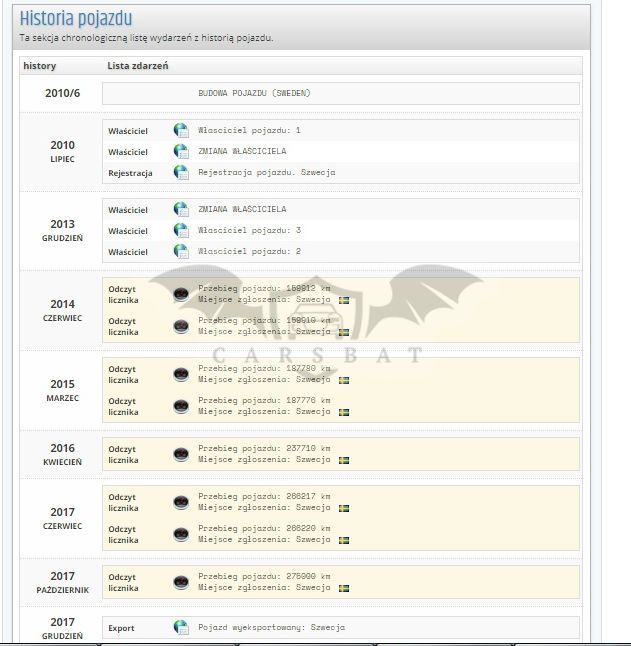Viewport: 631px width, 646px height.
Task: Click Swedish flag in 2016 Kwiecień entry
Action: (344, 460)
